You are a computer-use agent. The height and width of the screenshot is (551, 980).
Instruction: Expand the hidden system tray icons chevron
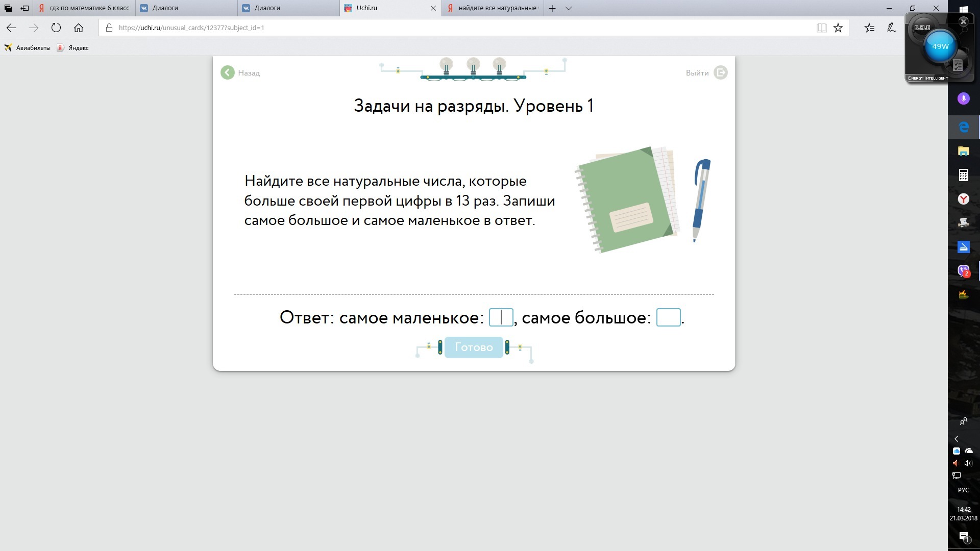[x=957, y=439]
